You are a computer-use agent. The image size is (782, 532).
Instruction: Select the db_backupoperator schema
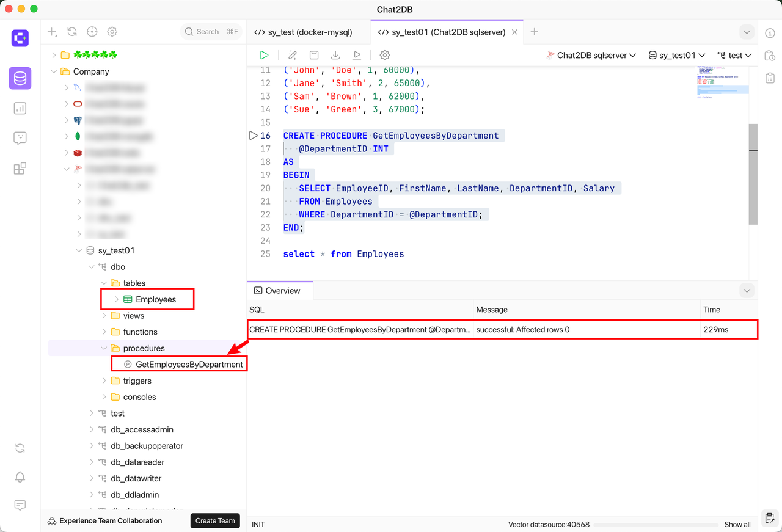[x=147, y=446]
